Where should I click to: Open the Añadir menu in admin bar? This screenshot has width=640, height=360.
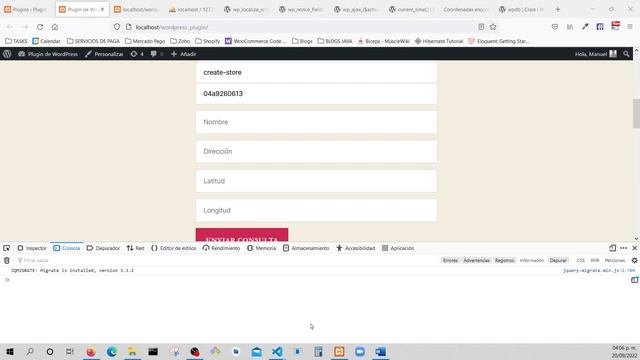(183, 54)
